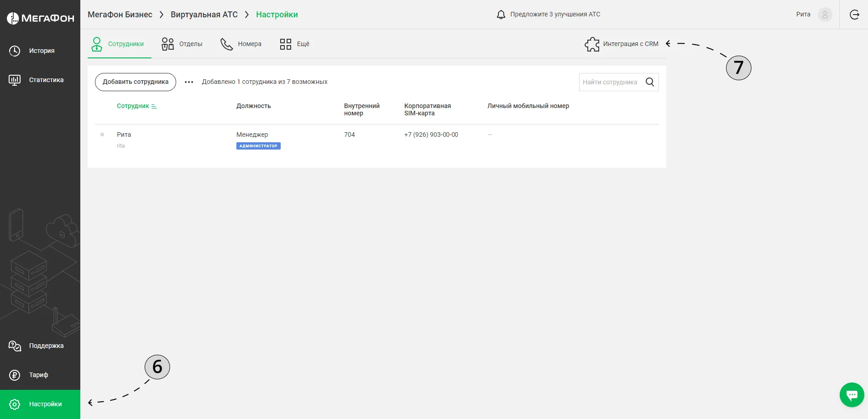The width and height of the screenshot is (868, 419).
Task: Click the search magnifier icon
Action: 650,82
